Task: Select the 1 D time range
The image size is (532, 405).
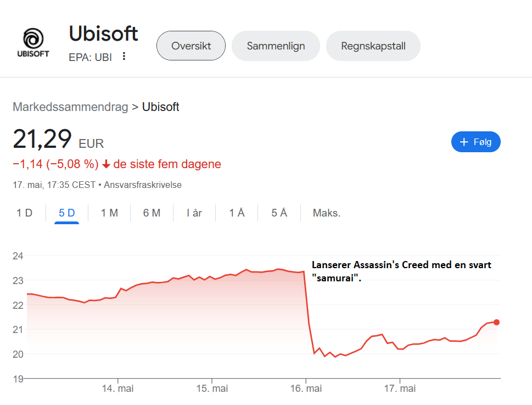Action: (24, 213)
